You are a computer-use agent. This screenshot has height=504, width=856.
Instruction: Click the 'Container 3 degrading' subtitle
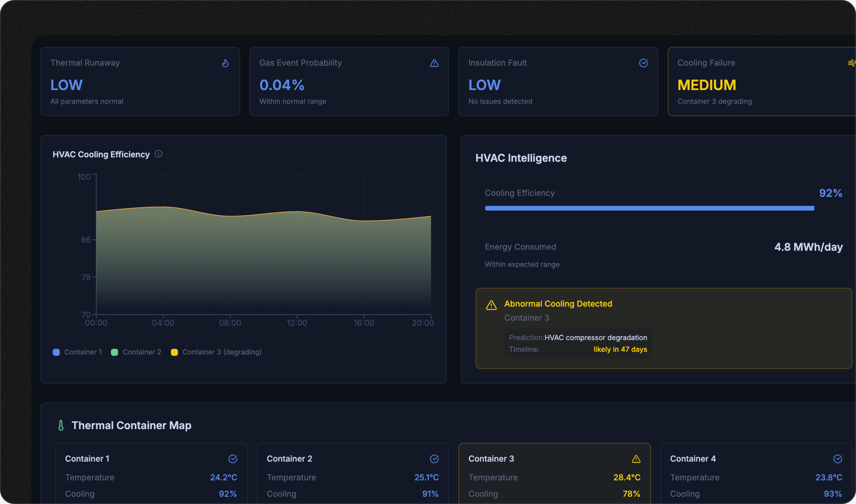(715, 101)
